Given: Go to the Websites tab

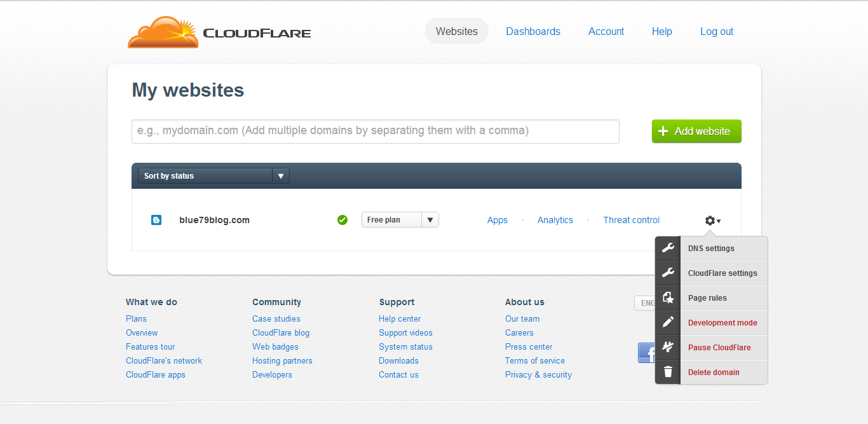Looking at the screenshot, I should 457,31.
